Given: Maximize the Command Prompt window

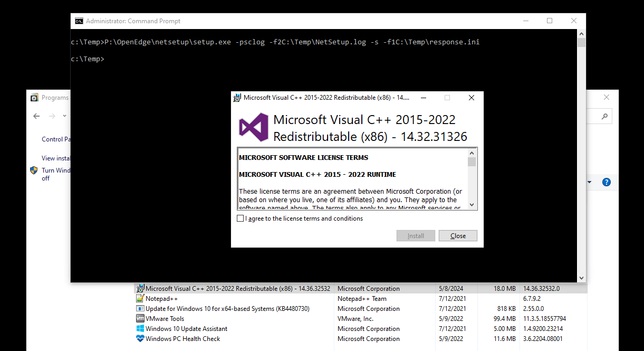Looking at the screenshot, I should pyautogui.click(x=550, y=21).
